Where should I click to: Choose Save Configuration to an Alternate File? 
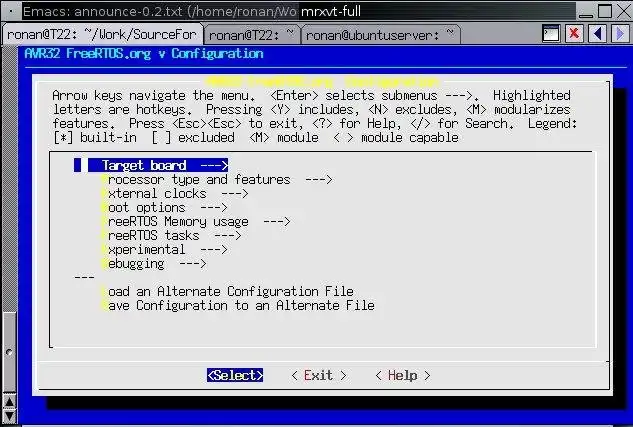tap(237, 306)
